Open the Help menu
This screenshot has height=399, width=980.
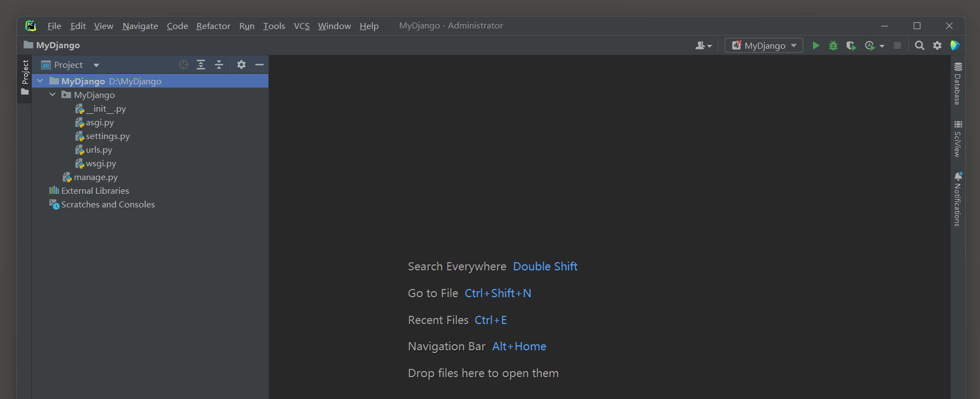pyautogui.click(x=369, y=26)
